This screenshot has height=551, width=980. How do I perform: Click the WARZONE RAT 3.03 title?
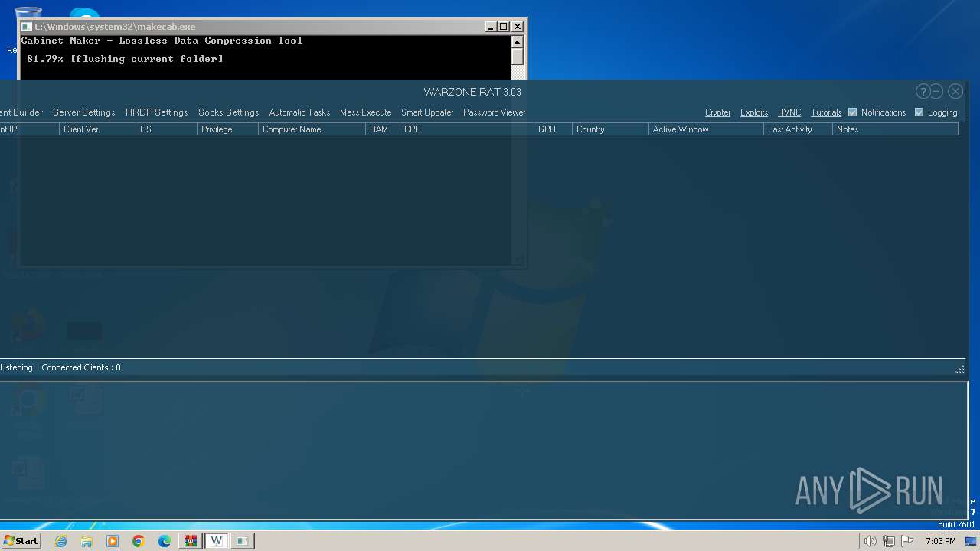472,92
